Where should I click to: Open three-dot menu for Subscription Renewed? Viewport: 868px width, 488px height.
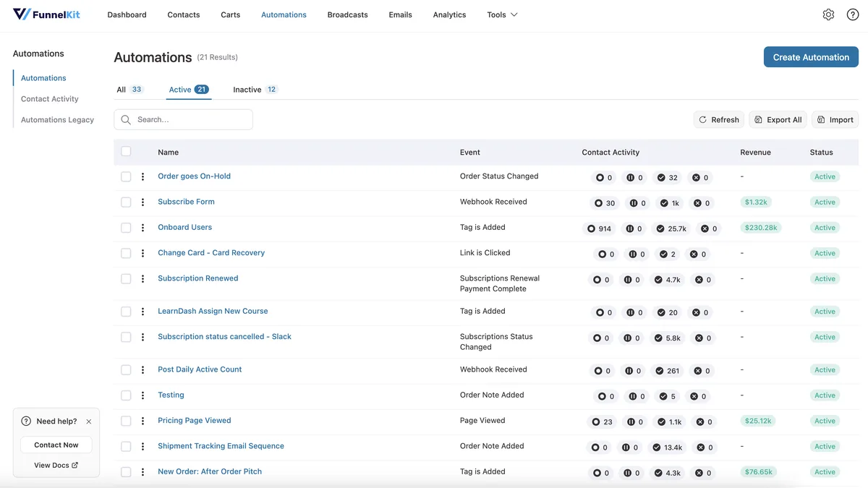pos(142,279)
